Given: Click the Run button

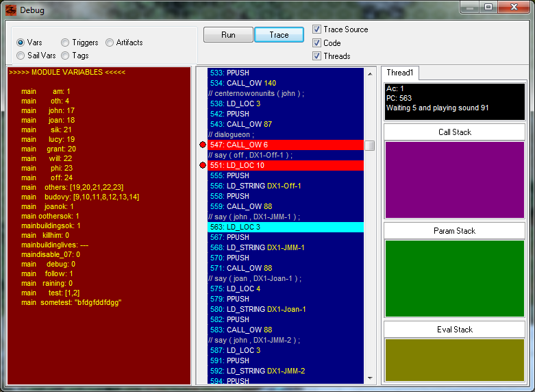Looking at the screenshot, I should pyautogui.click(x=228, y=35).
